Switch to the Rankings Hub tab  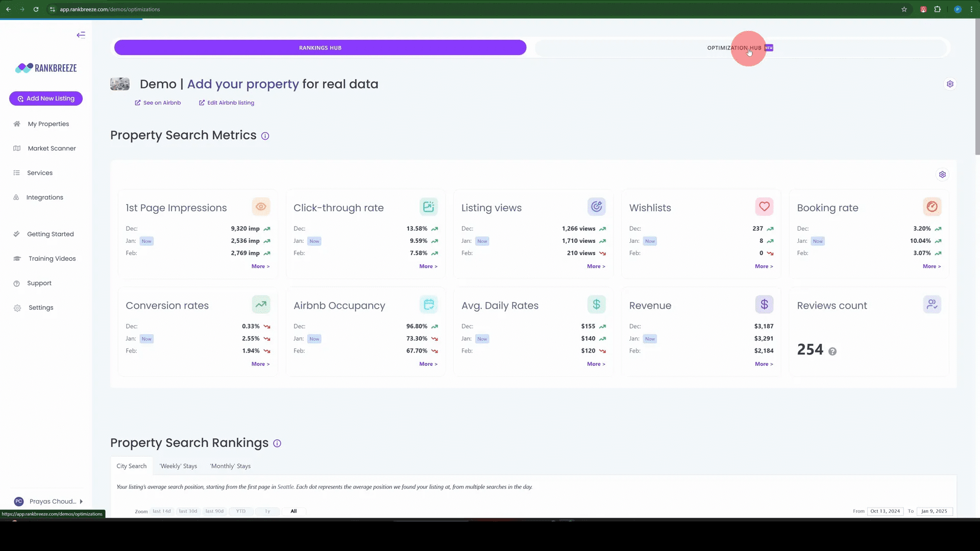[x=320, y=47]
